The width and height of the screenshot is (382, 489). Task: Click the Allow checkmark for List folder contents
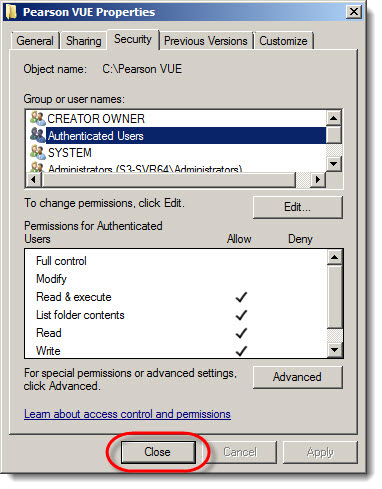pos(241,315)
